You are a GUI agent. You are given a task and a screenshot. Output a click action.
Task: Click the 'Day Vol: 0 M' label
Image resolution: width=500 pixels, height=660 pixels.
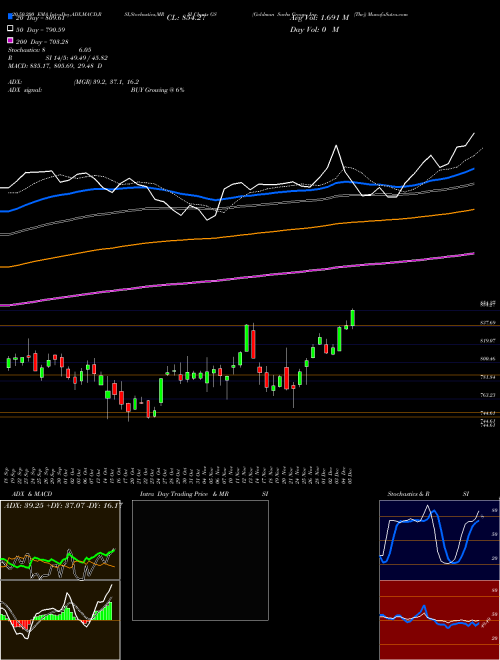[314, 29]
